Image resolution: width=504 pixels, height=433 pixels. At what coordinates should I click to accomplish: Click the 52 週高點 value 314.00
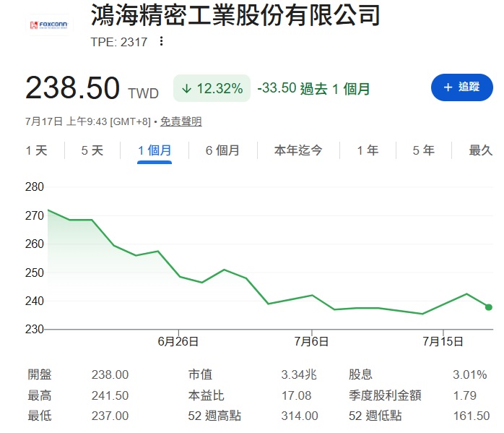click(300, 416)
